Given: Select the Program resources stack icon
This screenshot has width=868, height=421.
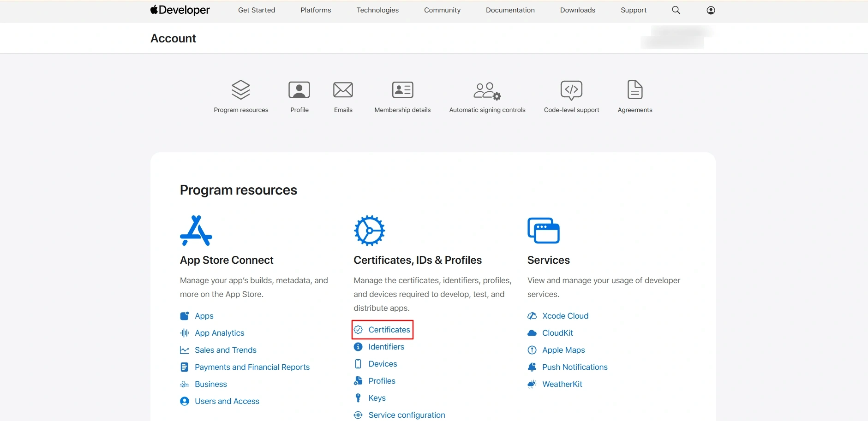Looking at the screenshot, I should (241, 89).
